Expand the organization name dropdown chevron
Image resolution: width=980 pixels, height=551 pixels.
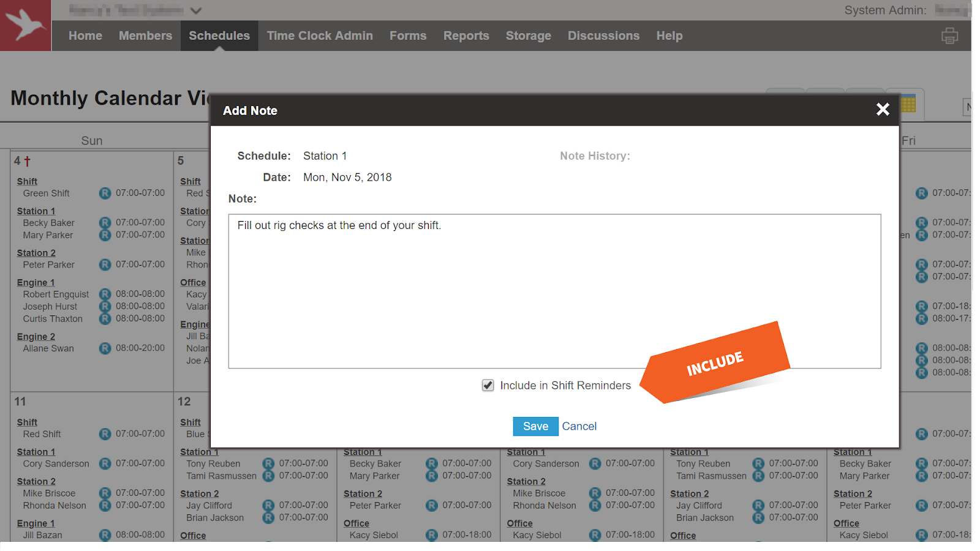pos(196,10)
